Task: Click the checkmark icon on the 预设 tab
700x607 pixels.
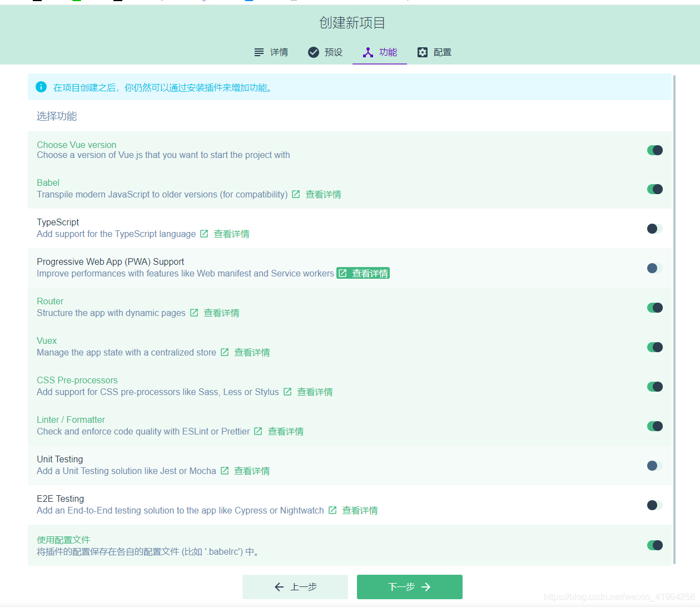Action: point(314,52)
